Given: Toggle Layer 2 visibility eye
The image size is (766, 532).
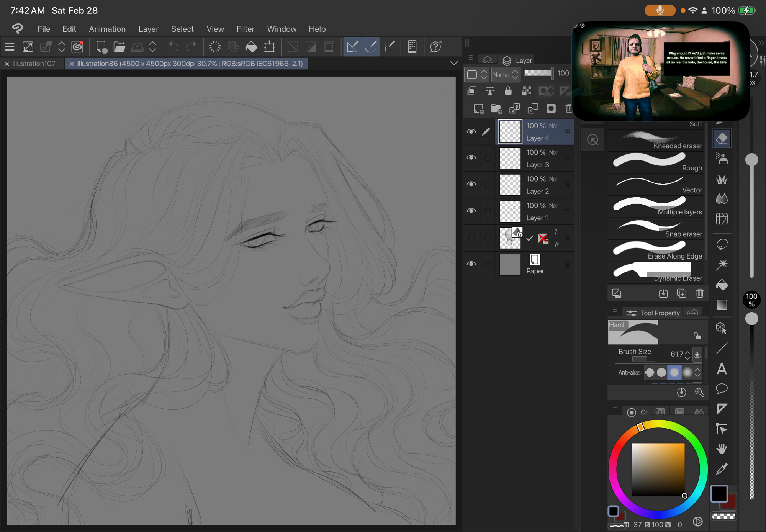Looking at the screenshot, I should (x=471, y=184).
